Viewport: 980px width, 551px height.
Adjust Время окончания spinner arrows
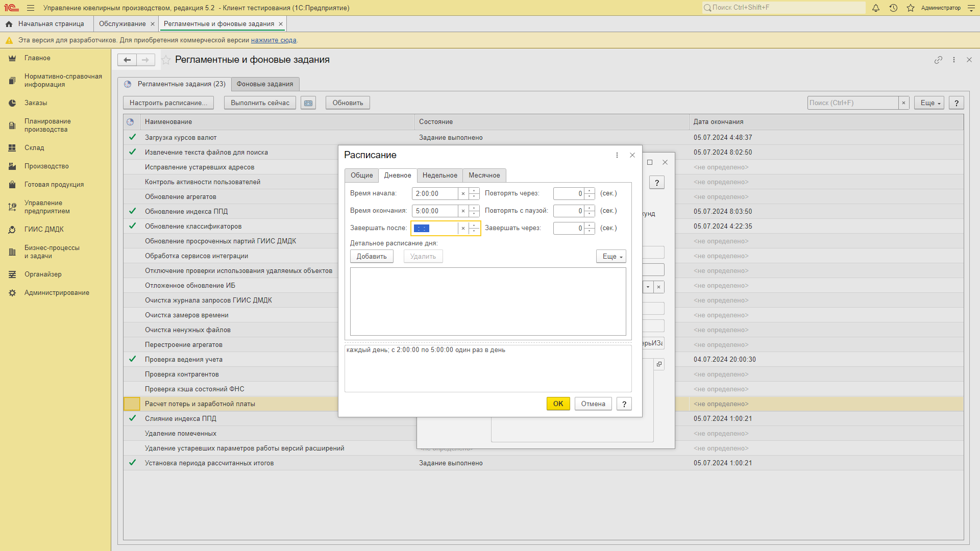474,211
